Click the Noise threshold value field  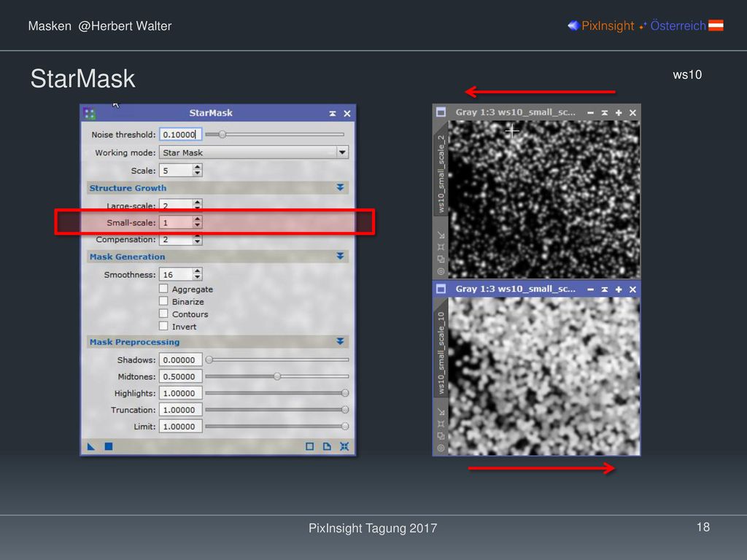[181, 135]
